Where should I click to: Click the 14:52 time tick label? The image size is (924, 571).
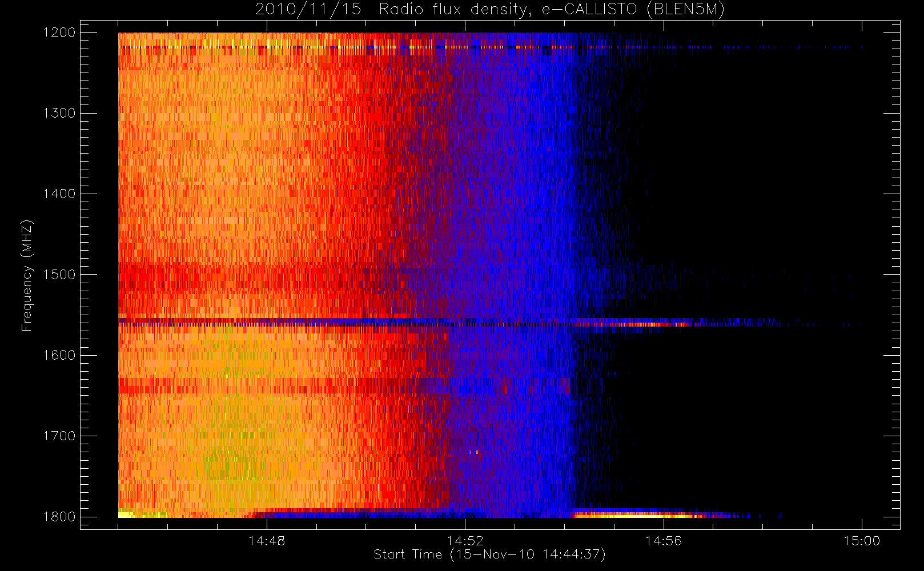click(x=465, y=541)
